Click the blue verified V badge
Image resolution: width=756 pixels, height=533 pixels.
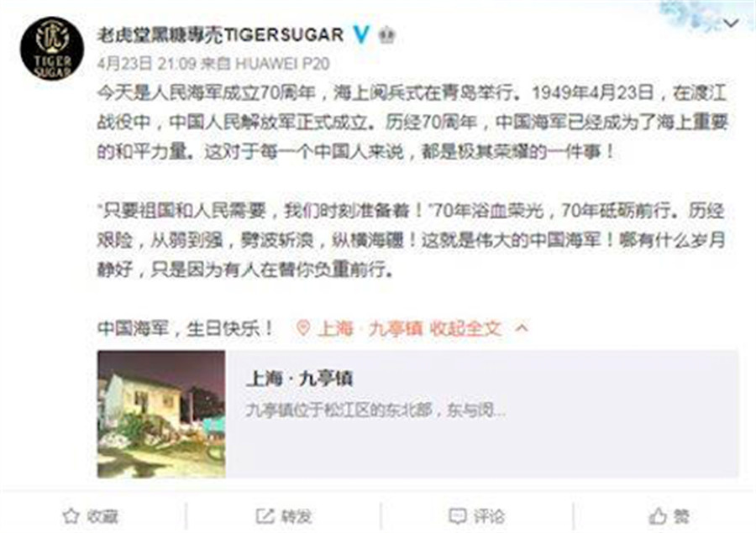click(361, 34)
